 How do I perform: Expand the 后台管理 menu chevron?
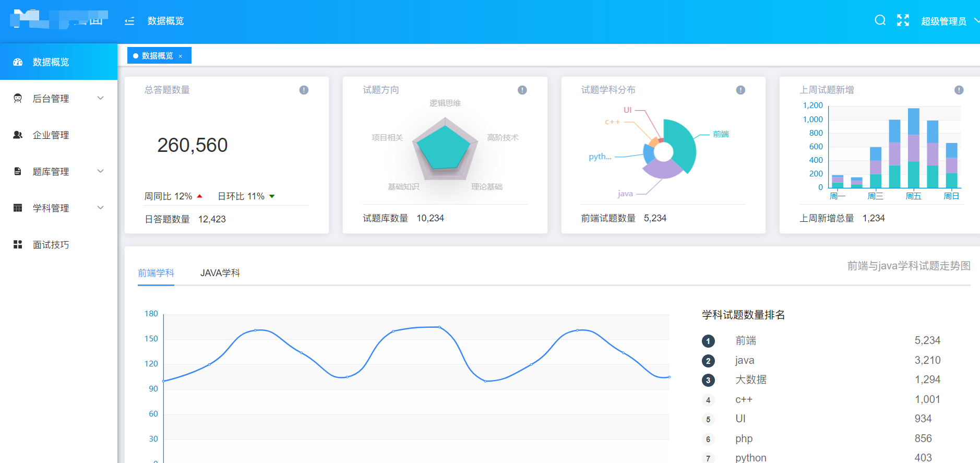pos(101,98)
